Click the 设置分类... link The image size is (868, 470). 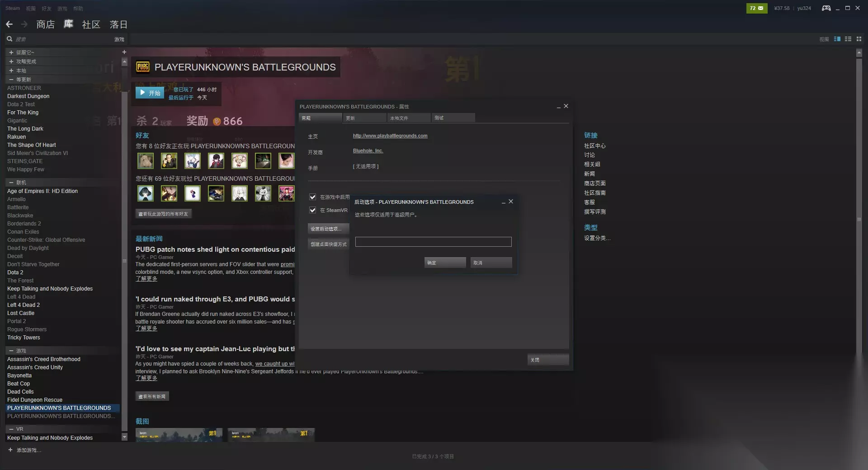[597, 238]
